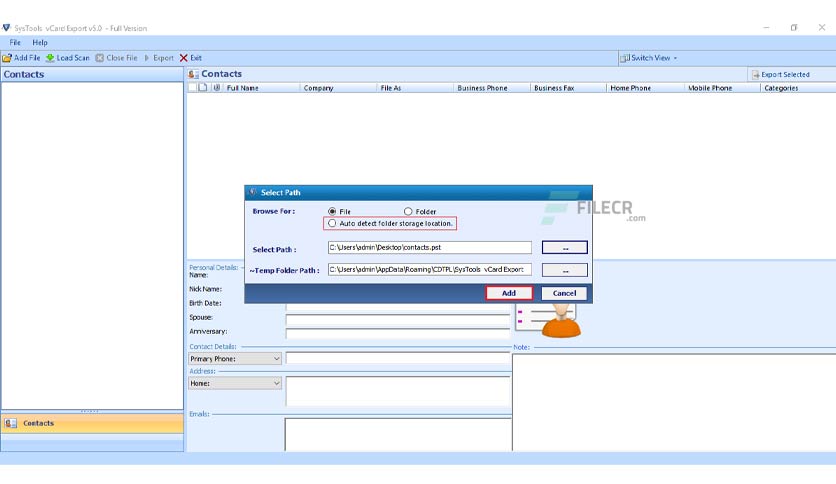836x484 pixels.
Task: Expand the Switch View dropdown arrow
Action: pos(675,58)
